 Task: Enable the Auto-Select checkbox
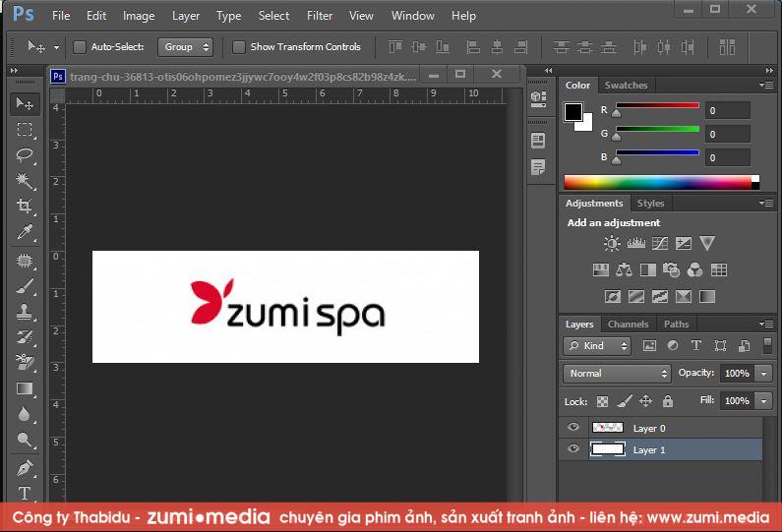[x=80, y=47]
